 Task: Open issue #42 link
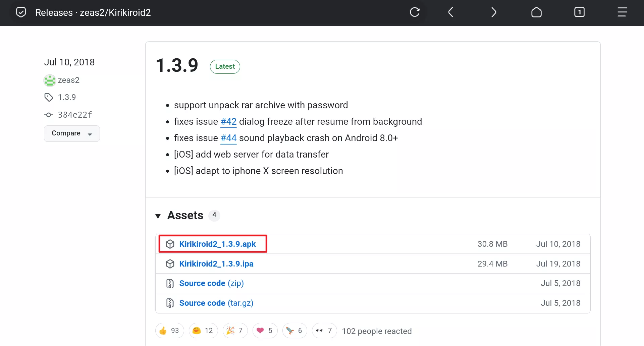click(x=228, y=122)
